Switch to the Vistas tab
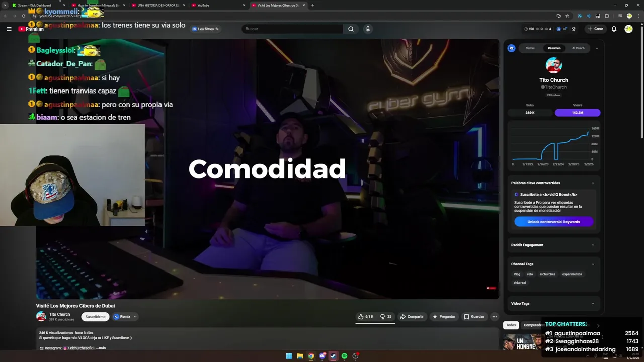 tap(530, 48)
